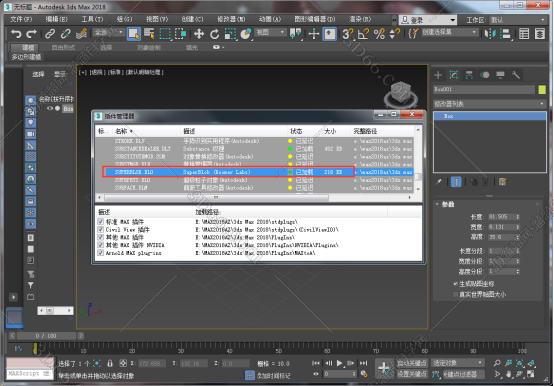Select the Unlink Selection icon
Screen dimensions: 554x386
click(66, 34)
